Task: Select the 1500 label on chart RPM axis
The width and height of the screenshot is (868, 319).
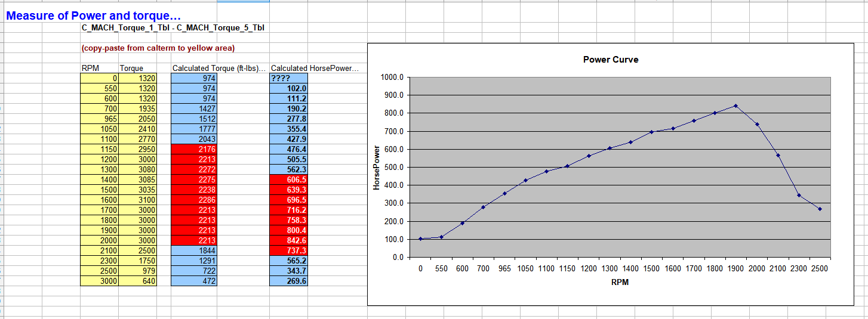Action: (x=651, y=269)
